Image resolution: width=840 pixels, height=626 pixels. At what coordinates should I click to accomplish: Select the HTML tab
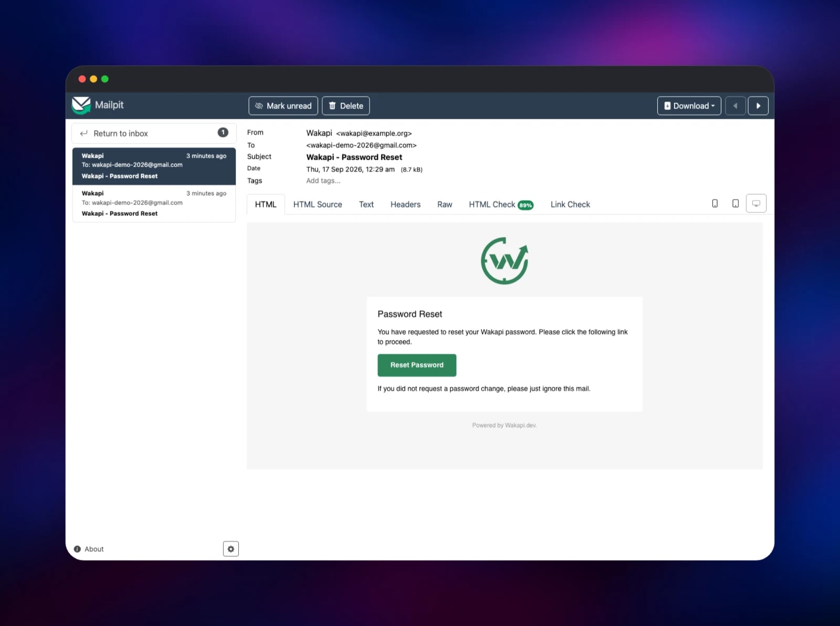tap(266, 204)
